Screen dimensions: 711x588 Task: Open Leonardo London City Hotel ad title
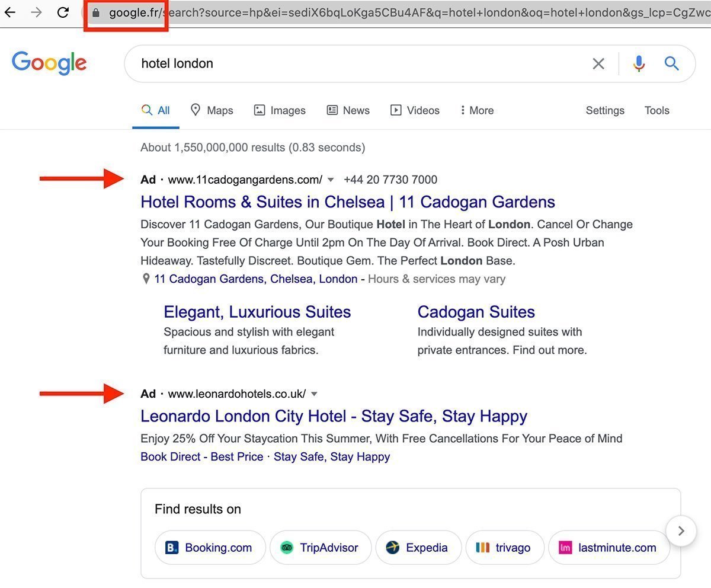point(334,416)
